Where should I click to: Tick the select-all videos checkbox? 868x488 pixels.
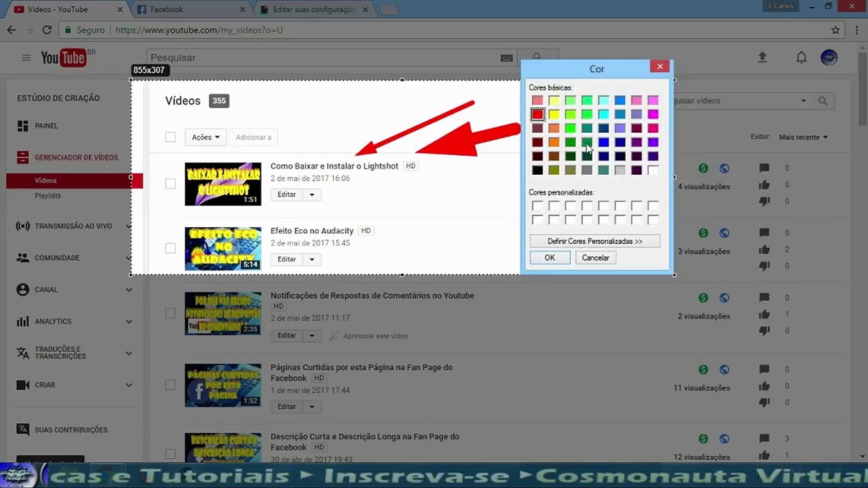click(170, 137)
